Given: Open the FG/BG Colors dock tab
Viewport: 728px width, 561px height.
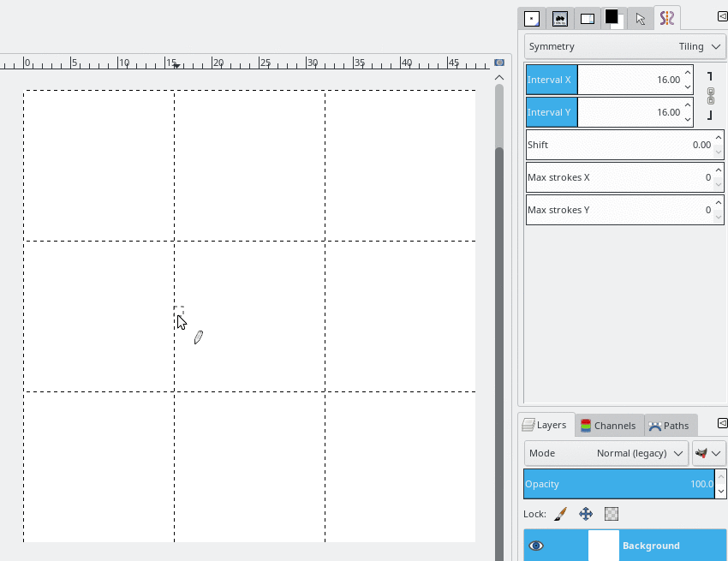Looking at the screenshot, I should pyautogui.click(x=614, y=19).
